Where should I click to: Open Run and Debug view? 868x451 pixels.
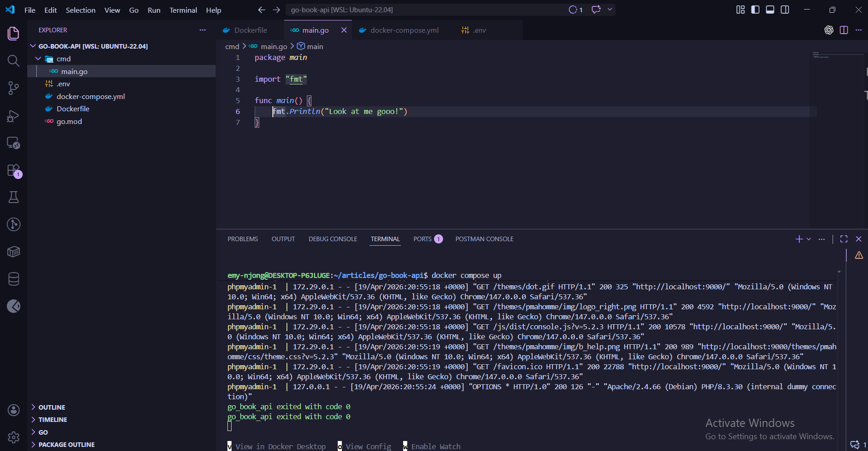tap(14, 116)
